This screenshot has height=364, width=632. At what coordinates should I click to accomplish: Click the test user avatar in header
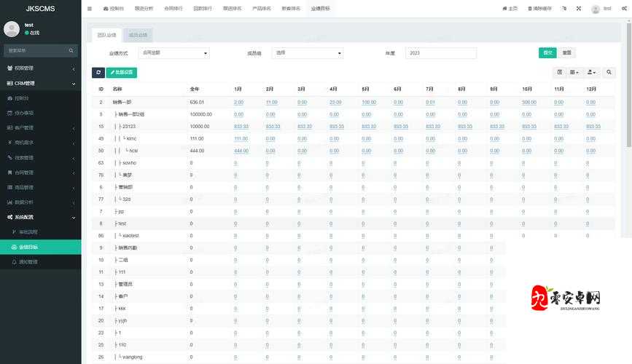[x=596, y=9]
